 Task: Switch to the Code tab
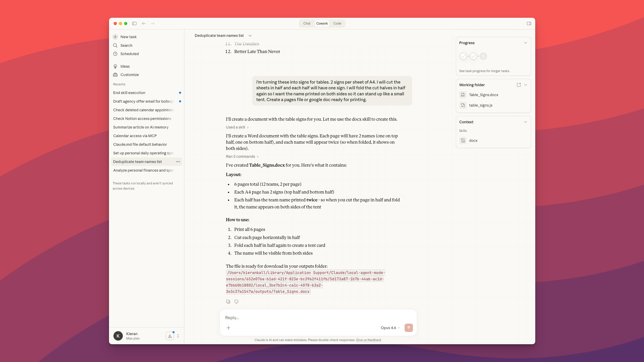click(x=337, y=24)
